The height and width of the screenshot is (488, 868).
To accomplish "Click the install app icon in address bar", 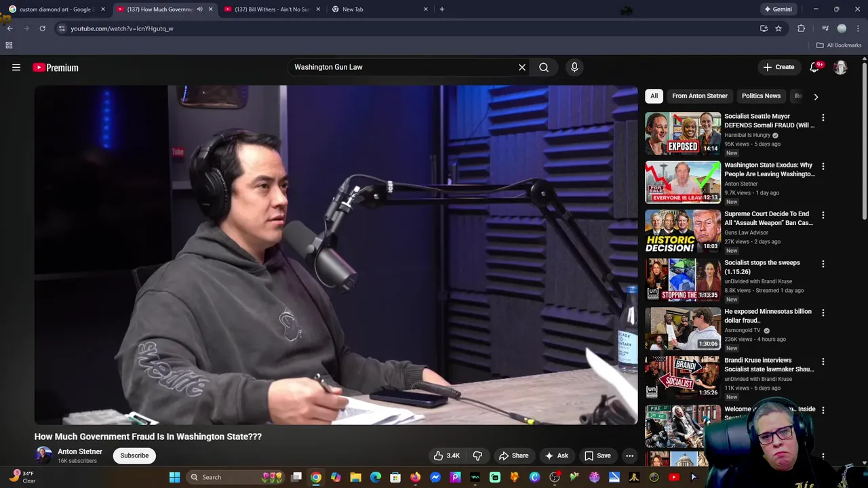I will (x=764, y=28).
